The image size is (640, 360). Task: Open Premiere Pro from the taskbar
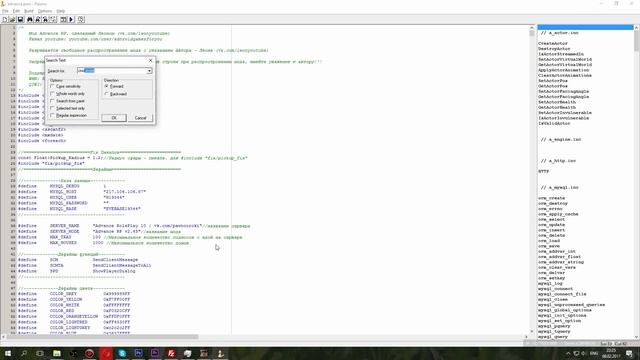(x=155, y=353)
